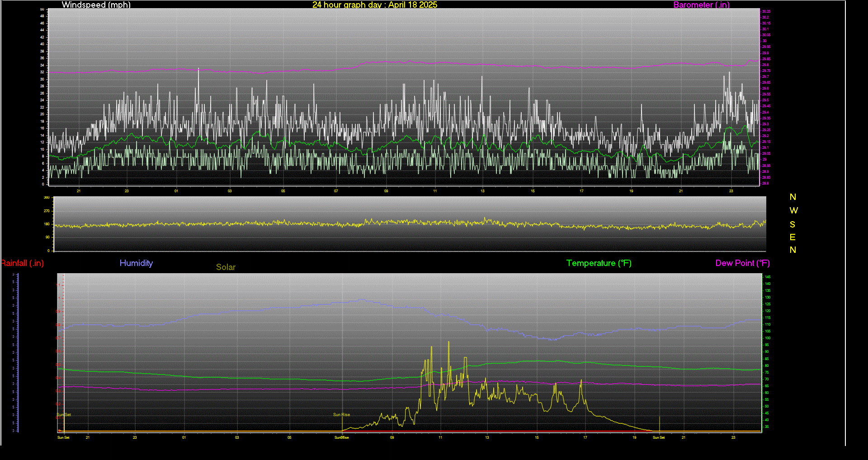Click the 24 hour graph date title
Screen dimensions: 868x460
pos(375,5)
